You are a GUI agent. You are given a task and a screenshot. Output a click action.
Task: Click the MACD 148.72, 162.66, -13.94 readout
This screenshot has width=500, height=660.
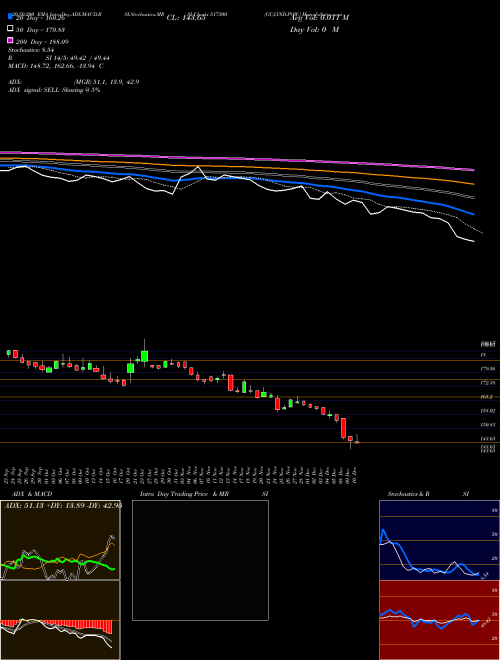coord(56,66)
